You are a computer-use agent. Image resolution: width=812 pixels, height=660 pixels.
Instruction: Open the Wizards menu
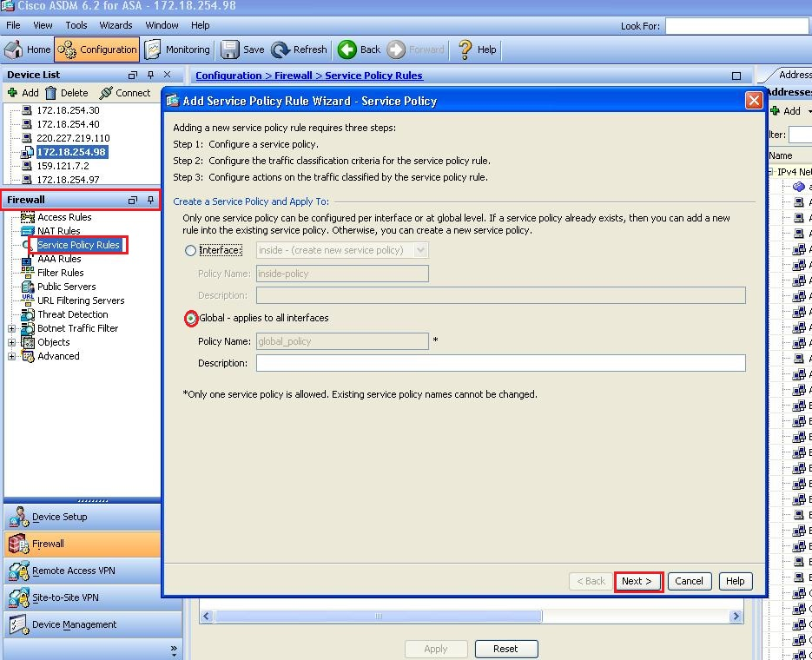(x=116, y=25)
